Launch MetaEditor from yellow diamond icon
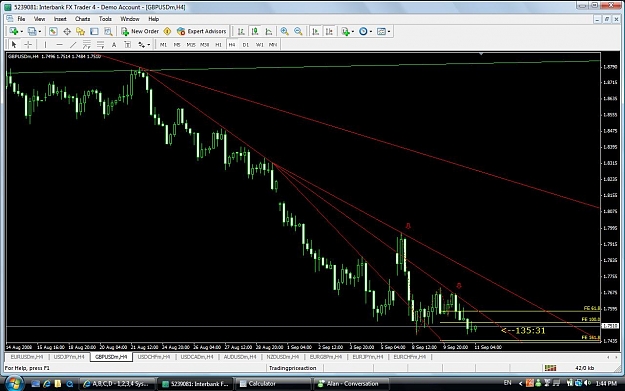This screenshot has height=391, width=625. pos(167,31)
